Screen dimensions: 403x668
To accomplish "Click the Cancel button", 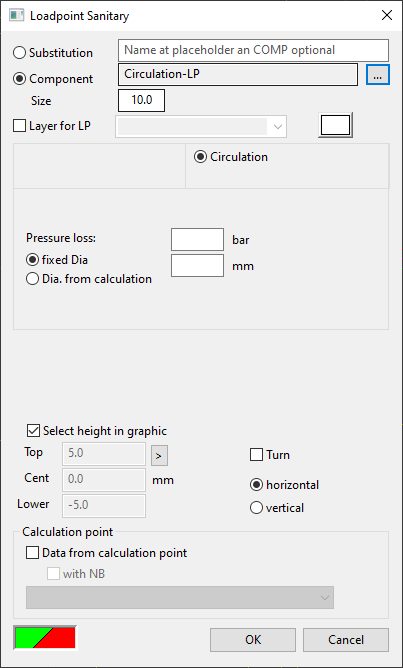I will (346, 639).
